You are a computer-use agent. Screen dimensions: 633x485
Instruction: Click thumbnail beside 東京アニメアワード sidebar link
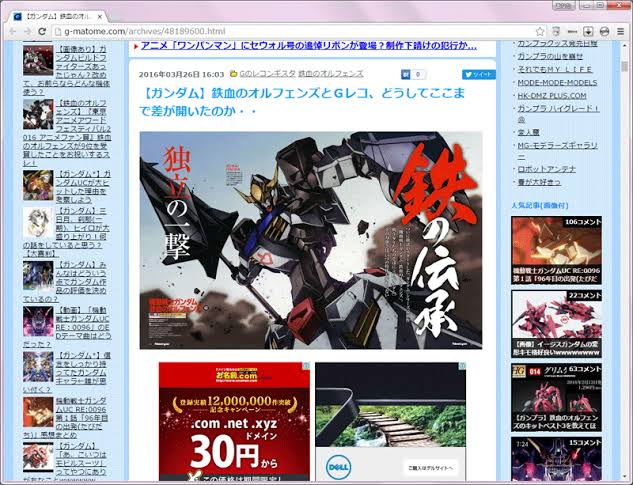click(x=38, y=115)
